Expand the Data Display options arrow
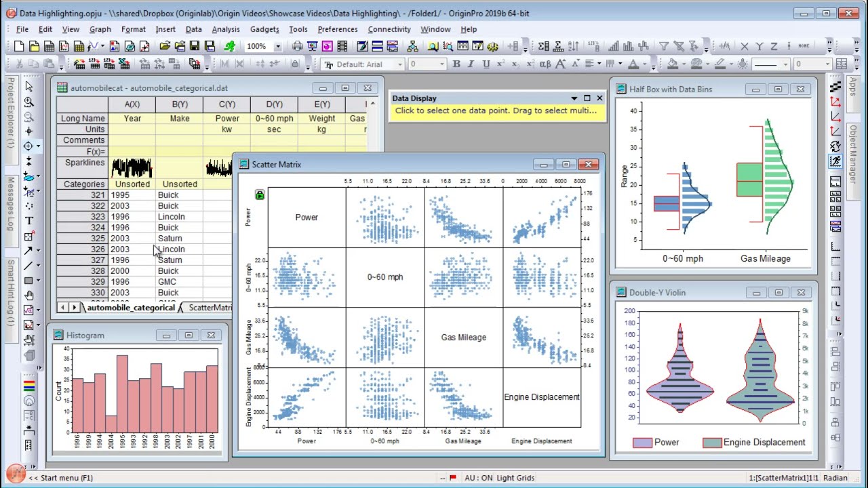This screenshot has width=868, height=488. coord(574,98)
